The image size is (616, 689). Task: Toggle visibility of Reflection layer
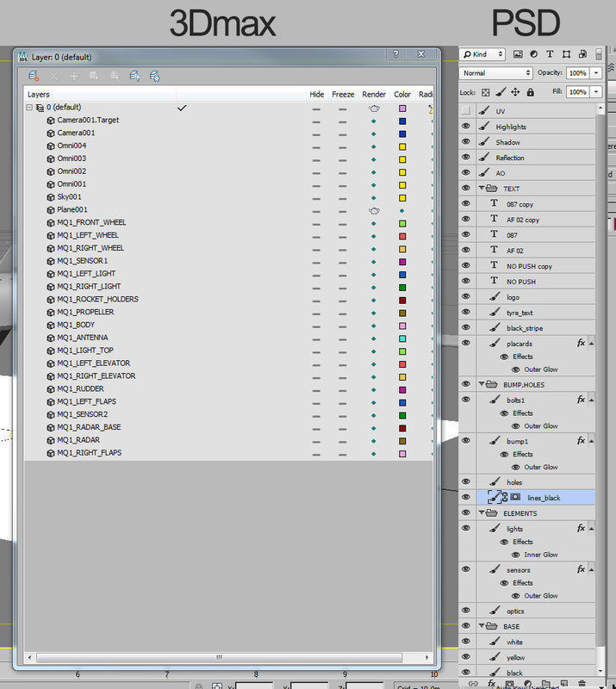pyautogui.click(x=466, y=157)
